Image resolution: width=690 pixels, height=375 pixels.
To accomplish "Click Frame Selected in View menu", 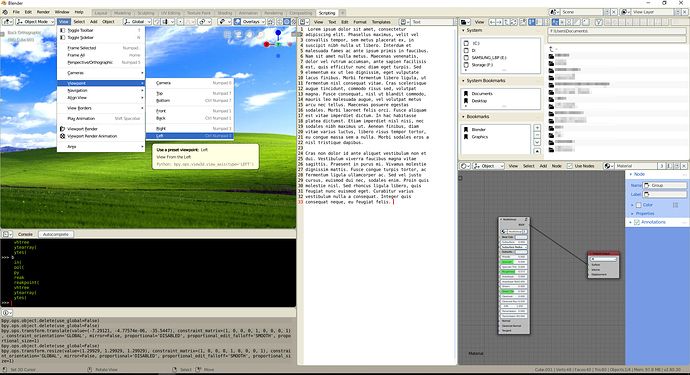I will [101, 48].
